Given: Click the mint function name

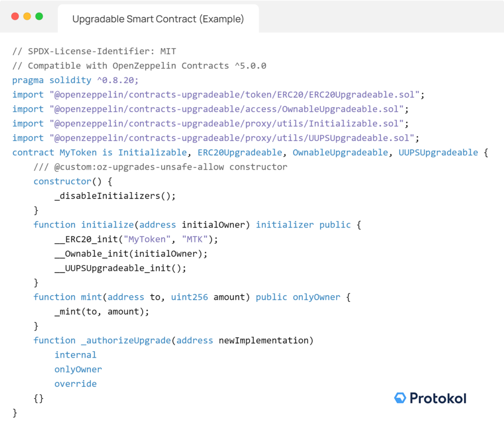Looking at the screenshot, I should tap(91, 297).
